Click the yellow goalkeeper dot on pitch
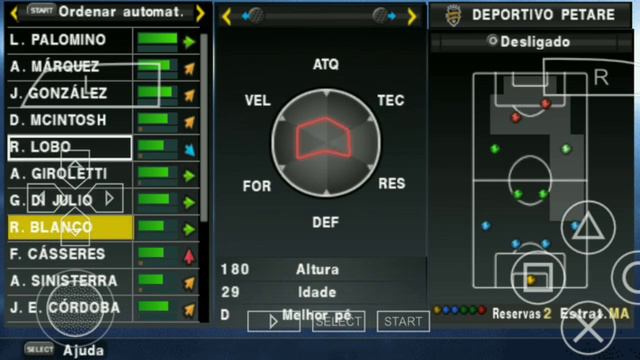 click(531, 280)
